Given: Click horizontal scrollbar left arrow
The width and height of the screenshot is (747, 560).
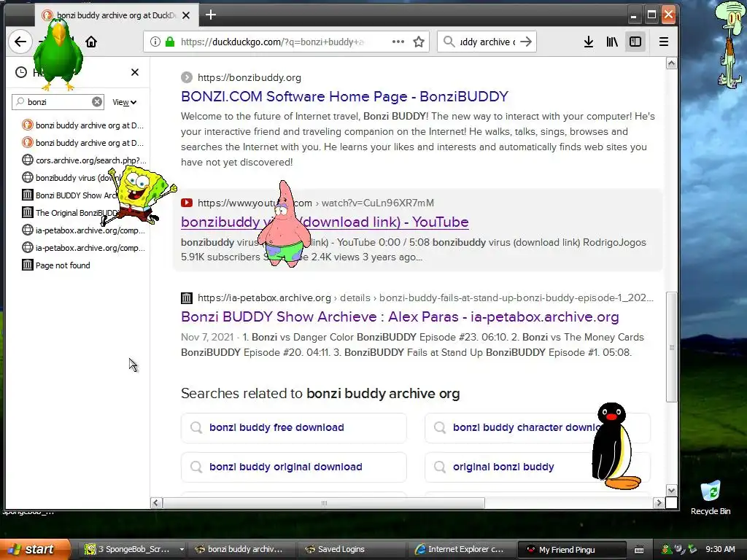Looking at the screenshot, I should click(156, 503).
